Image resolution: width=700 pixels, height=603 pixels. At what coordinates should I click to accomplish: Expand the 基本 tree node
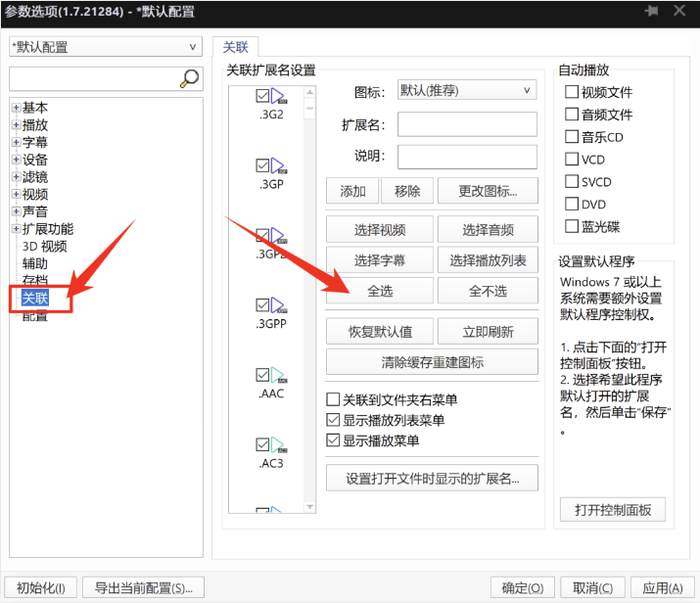click(16, 108)
